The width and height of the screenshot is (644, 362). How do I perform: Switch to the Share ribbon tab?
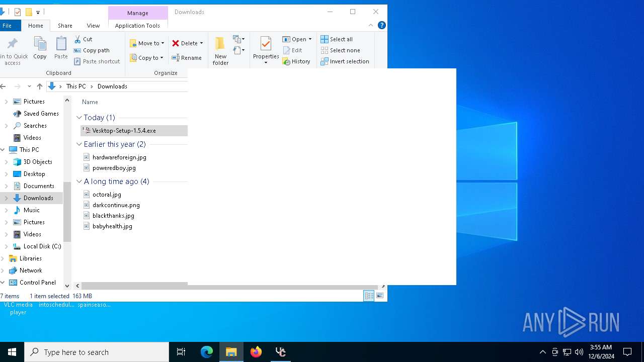[65, 26]
